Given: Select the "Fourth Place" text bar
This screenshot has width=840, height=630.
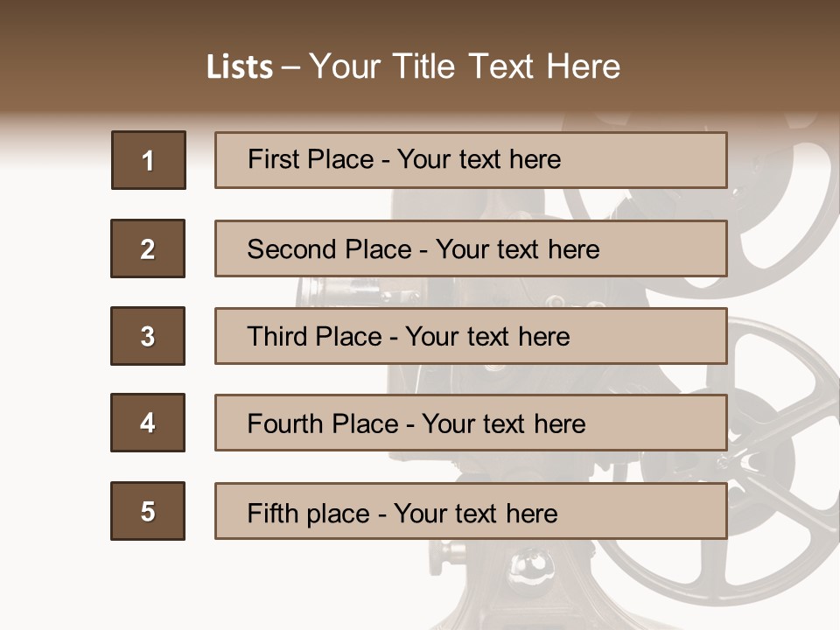Looking at the screenshot, I should [x=471, y=423].
